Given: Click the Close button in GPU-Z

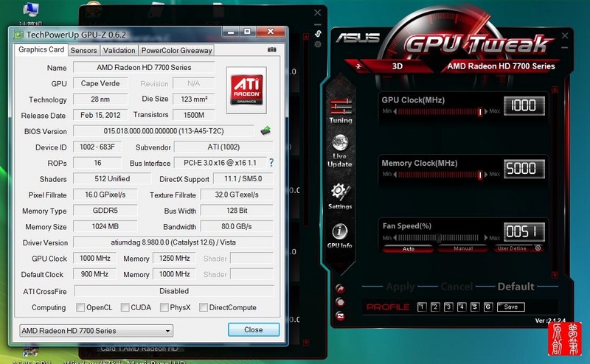Looking at the screenshot, I should pyautogui.click(x=254, y=329).
